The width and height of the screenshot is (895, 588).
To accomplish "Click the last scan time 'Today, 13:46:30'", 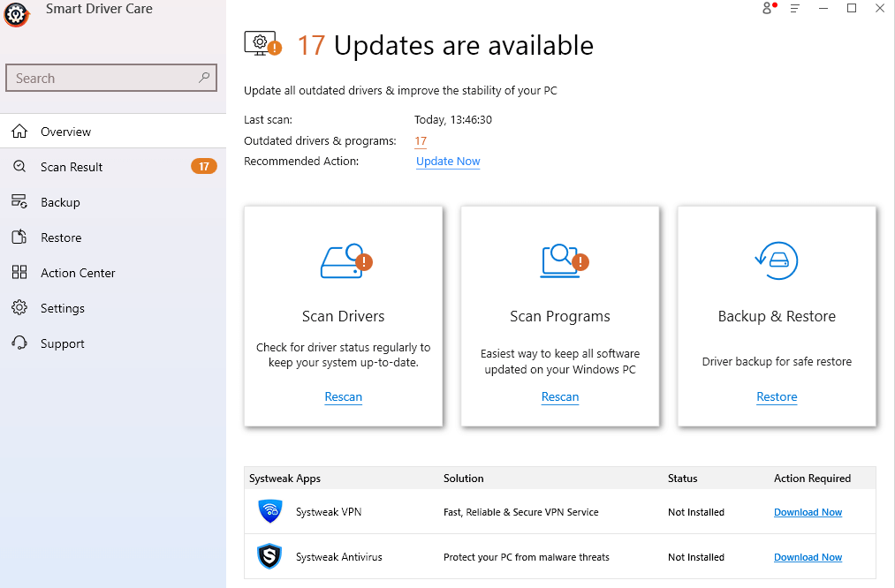I will (x=453, y=120).
